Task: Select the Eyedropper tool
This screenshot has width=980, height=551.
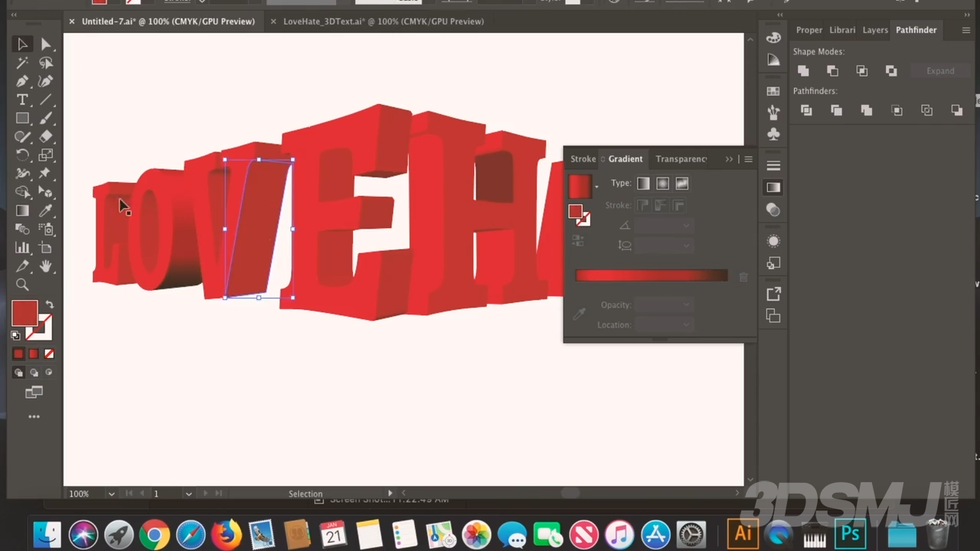Action: click(x=46, y=210)
